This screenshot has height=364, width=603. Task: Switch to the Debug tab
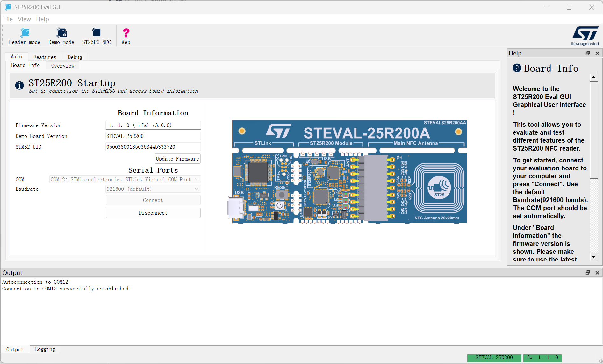tap(75, 57)
